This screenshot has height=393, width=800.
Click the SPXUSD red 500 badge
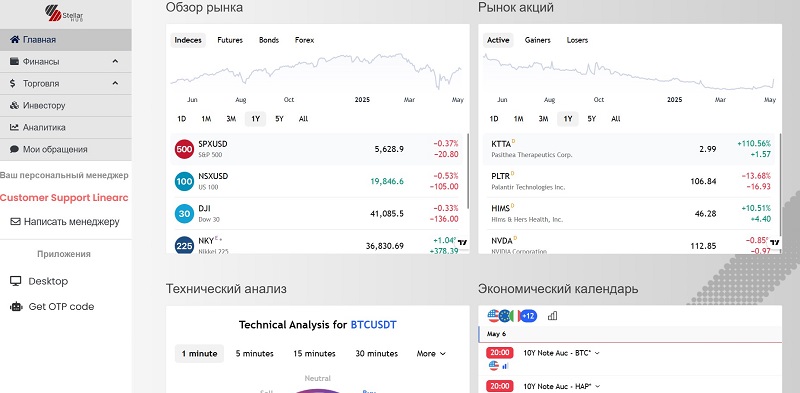(x=184, y=149)
